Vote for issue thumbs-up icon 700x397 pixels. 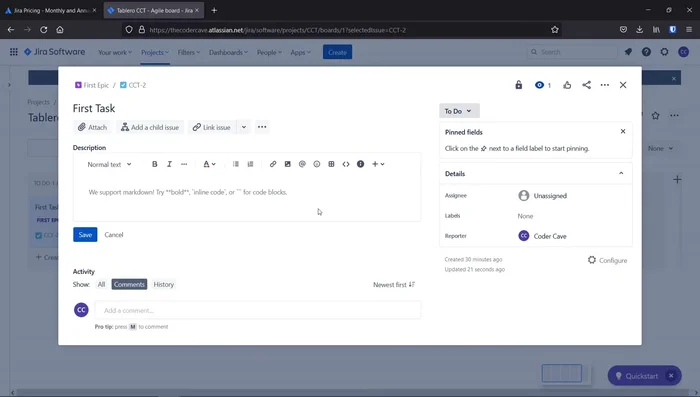click(x=567, y=85)
